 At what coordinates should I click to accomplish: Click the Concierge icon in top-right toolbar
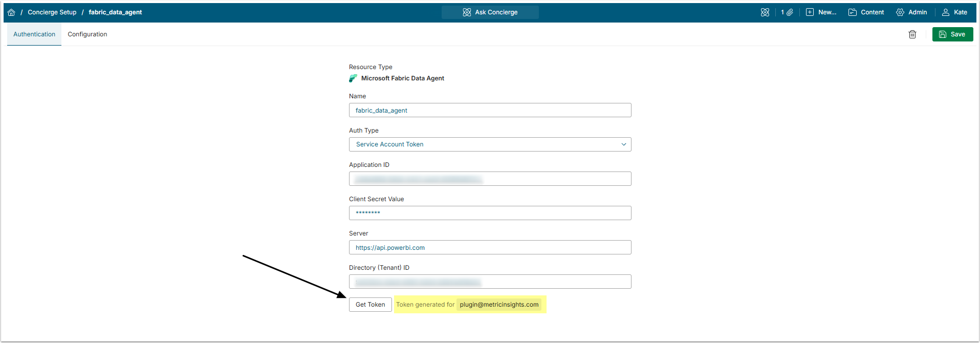[765, 12]
